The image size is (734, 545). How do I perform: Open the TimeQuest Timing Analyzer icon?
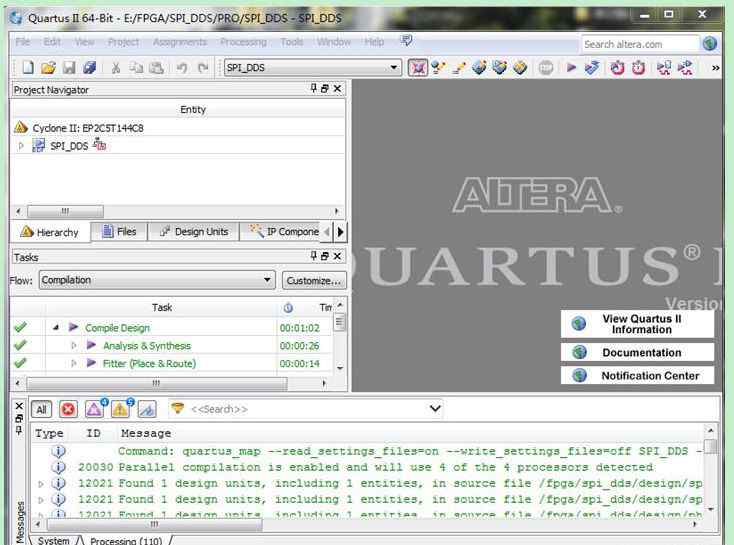coord(617,68)
